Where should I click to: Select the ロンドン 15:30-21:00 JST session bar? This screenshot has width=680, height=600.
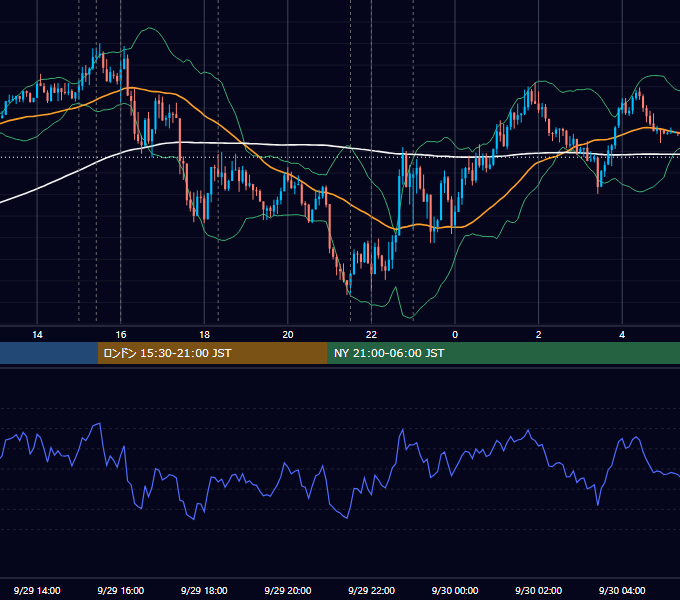212,353
